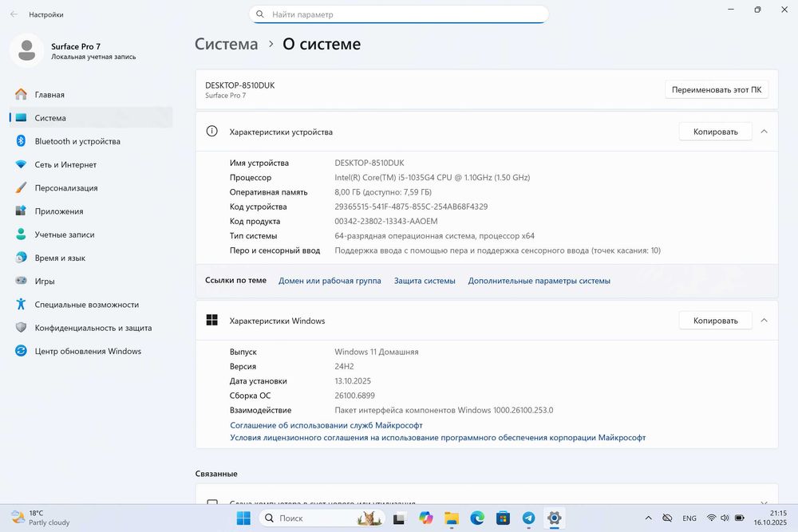The image size is (798, 532).
Task: Open the Главная section
Action: [91, 95]
